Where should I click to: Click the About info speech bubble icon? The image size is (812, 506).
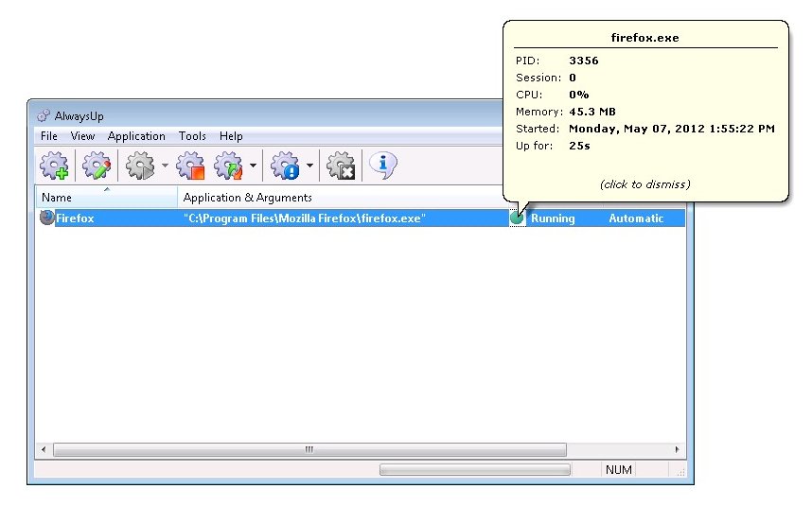click(383, 166)
